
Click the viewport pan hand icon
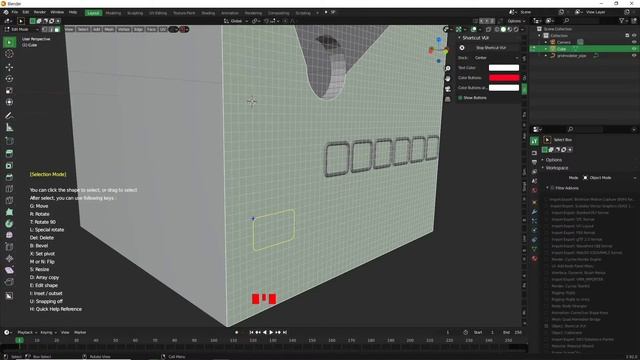pyautogui.click(x=448, y=78)
